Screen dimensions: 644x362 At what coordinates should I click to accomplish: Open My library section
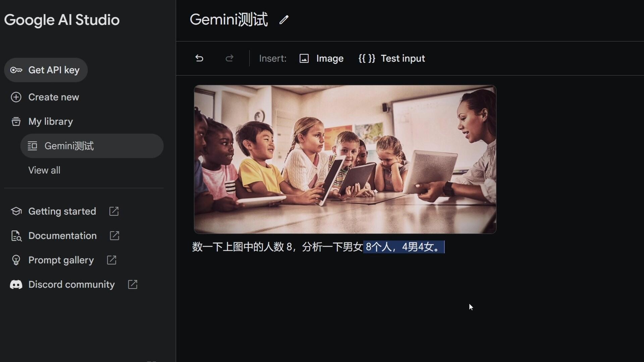click(x=50, y=121)
